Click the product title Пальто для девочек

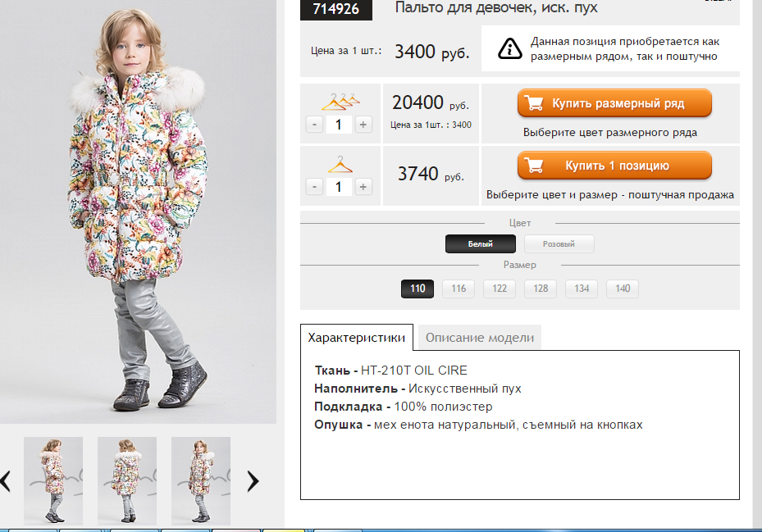[496, 7]
